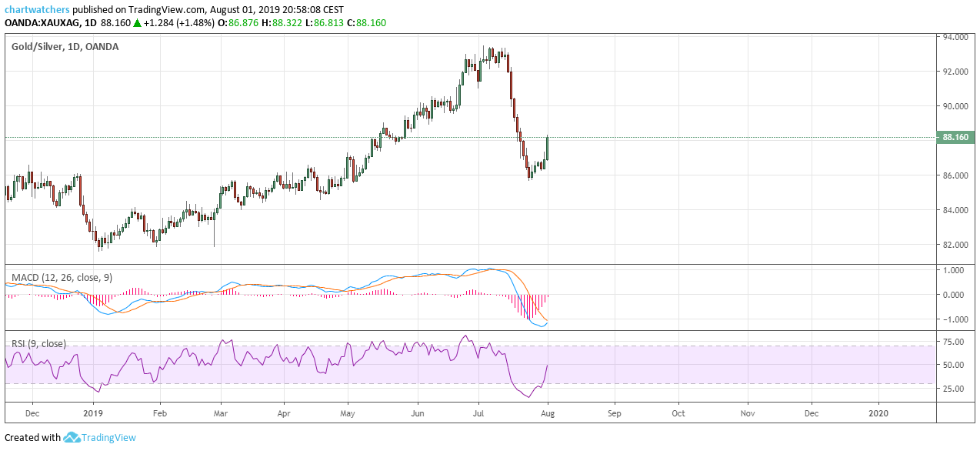Click the chartwatchers author name
The width and height of the screenshot is (980, 451).
[x=38, y=10]
